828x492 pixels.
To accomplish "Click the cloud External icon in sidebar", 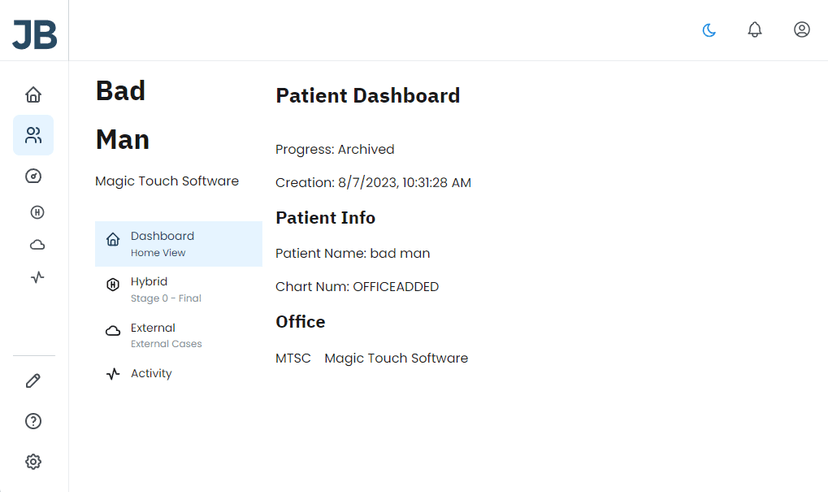I will click(37, 245).
